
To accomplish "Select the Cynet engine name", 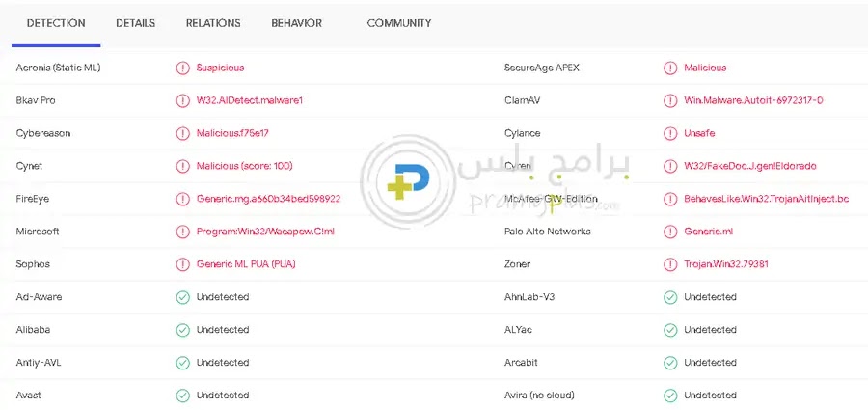I will pos(29,166).
